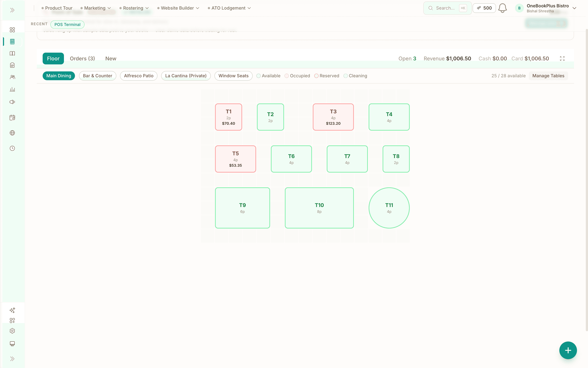
Task: Click the 25 / 28 available text
Action: 508,76
